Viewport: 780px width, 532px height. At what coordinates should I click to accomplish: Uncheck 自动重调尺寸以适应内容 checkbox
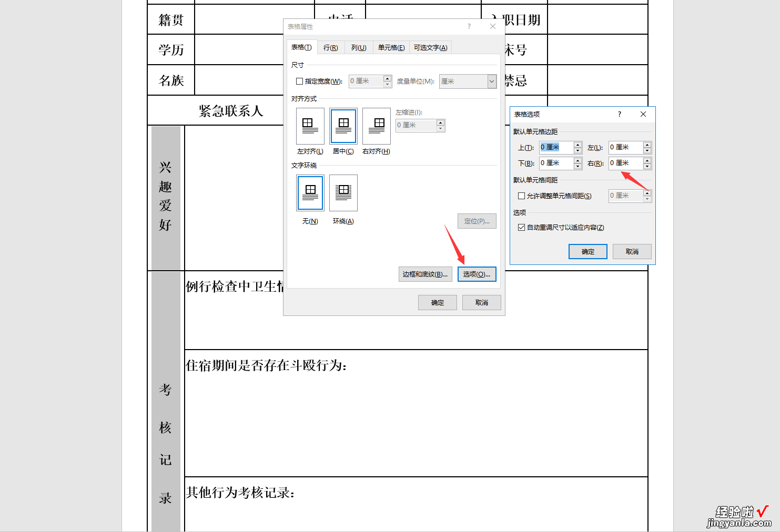click(x=521, y=228)
